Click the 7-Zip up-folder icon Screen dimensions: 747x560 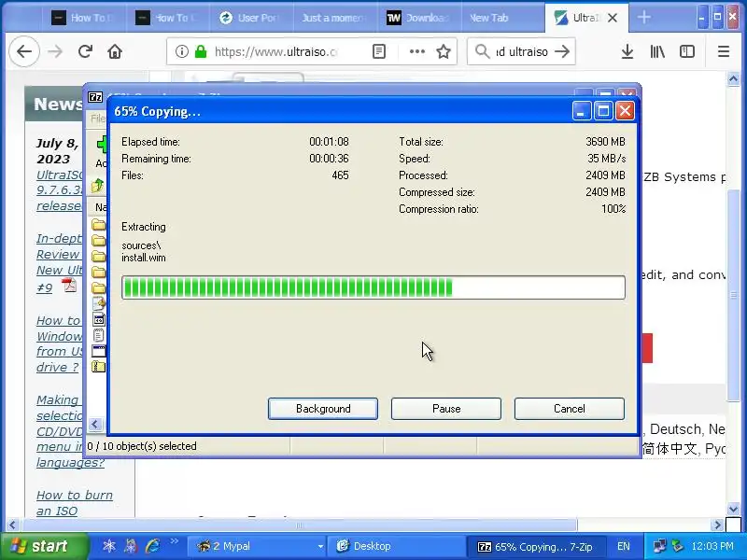click(x=98, y=185)
